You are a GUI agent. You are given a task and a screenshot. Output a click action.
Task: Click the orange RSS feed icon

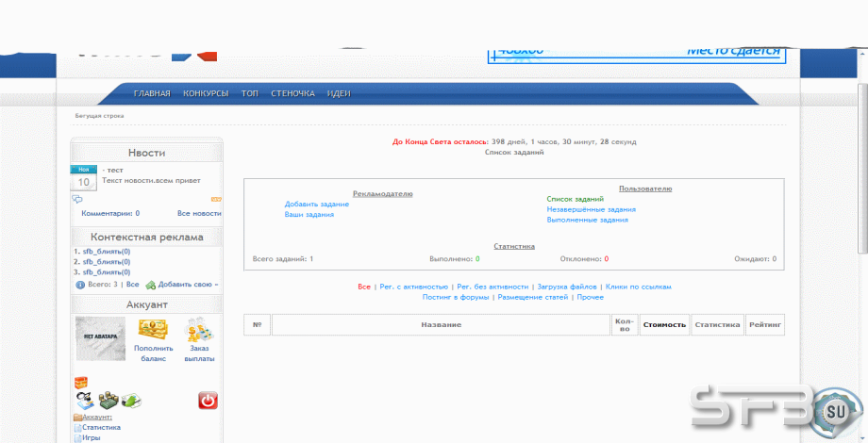pos(216,199)
